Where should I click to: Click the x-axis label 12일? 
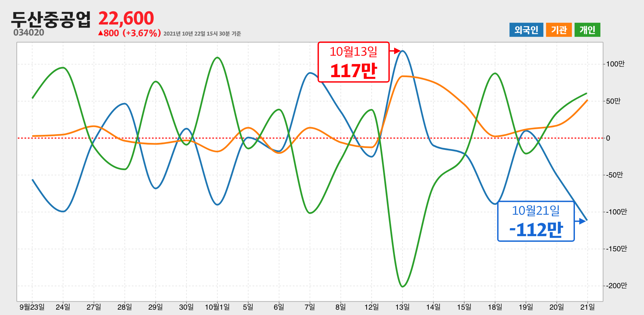pos(372,307)
